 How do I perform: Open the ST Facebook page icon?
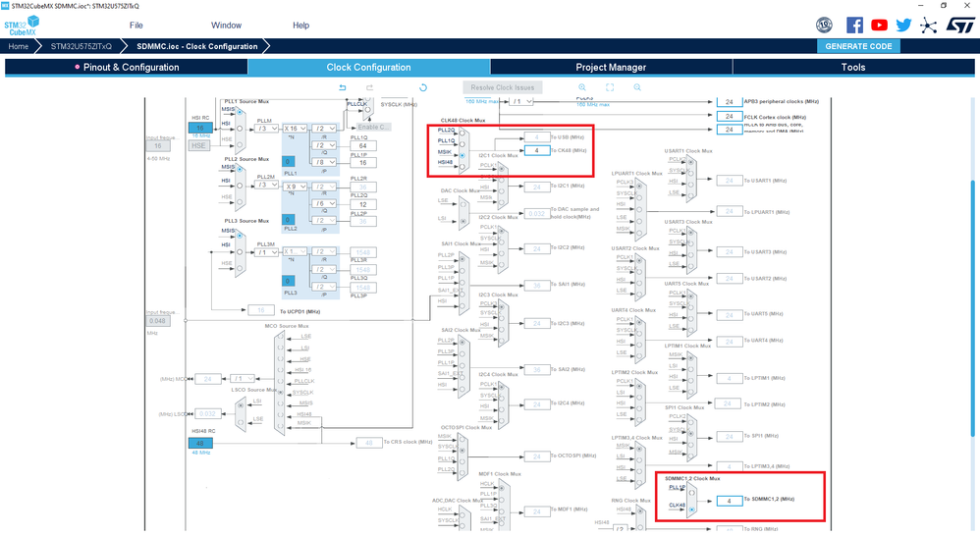[x=854, y=25]
